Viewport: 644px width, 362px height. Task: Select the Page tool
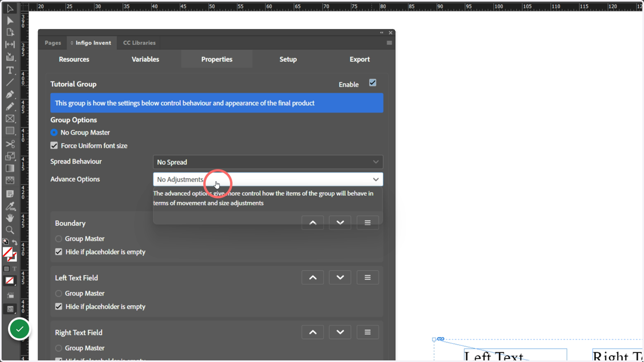(10, 32)
